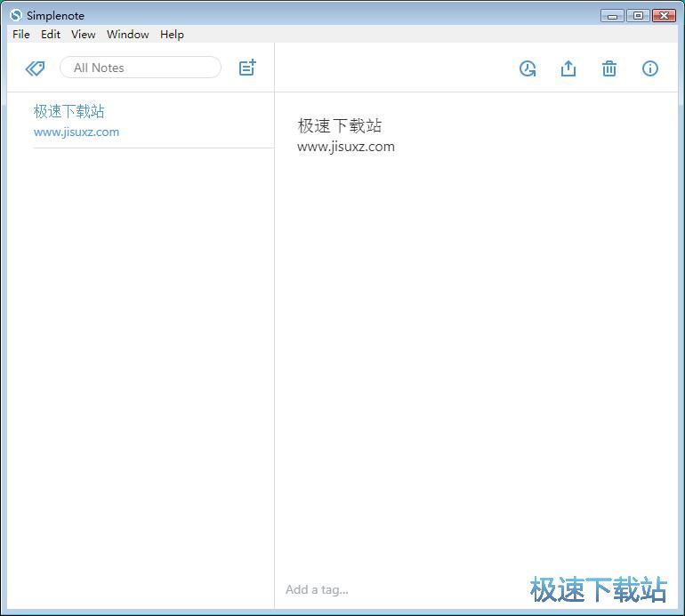
Task: Open the tags menu icon
Action: [35, 68]
